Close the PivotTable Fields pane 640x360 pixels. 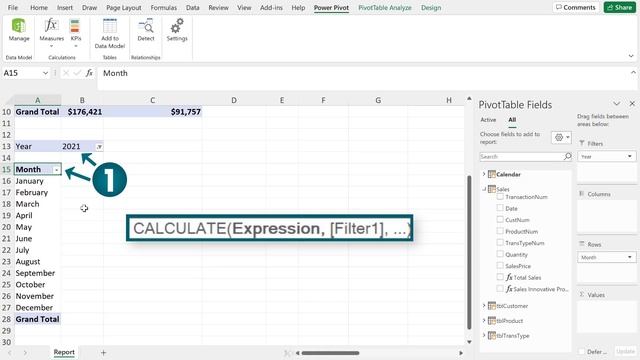632,104
